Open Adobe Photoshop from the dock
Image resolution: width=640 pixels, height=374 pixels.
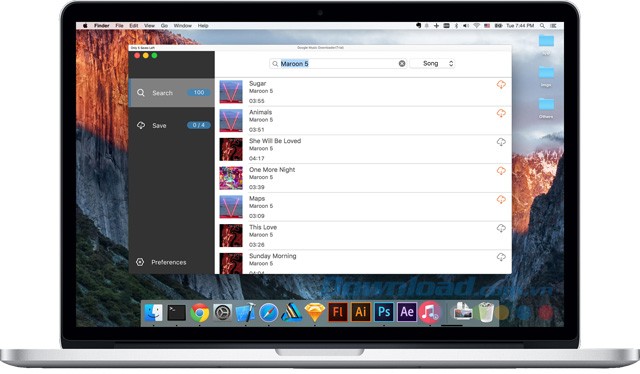click(x=384, y=312)
